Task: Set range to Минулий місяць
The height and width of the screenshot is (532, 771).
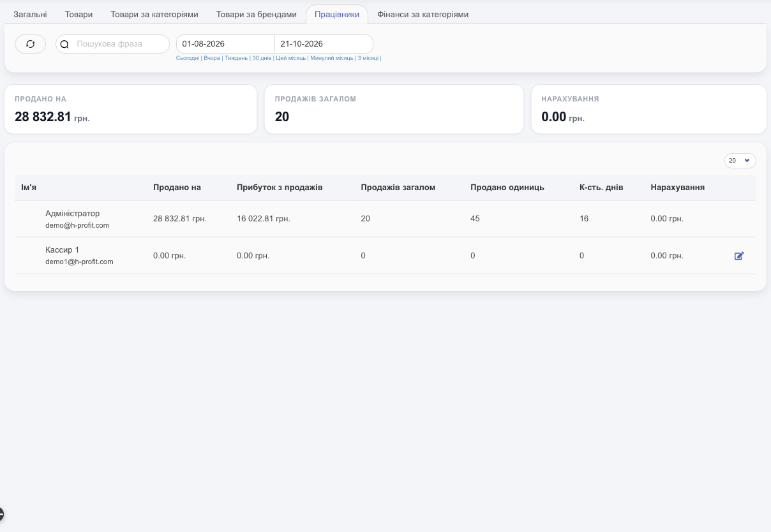Action: pyautogui.click(x=332, y=58)
